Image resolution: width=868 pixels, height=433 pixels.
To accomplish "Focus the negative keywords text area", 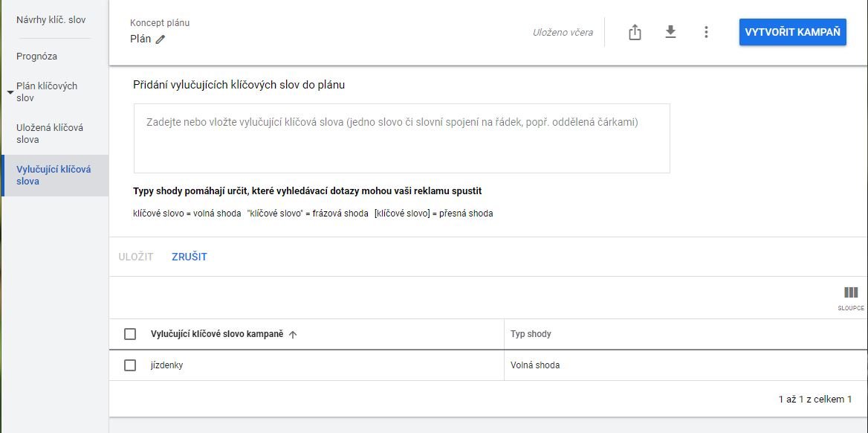I will 402,138.
